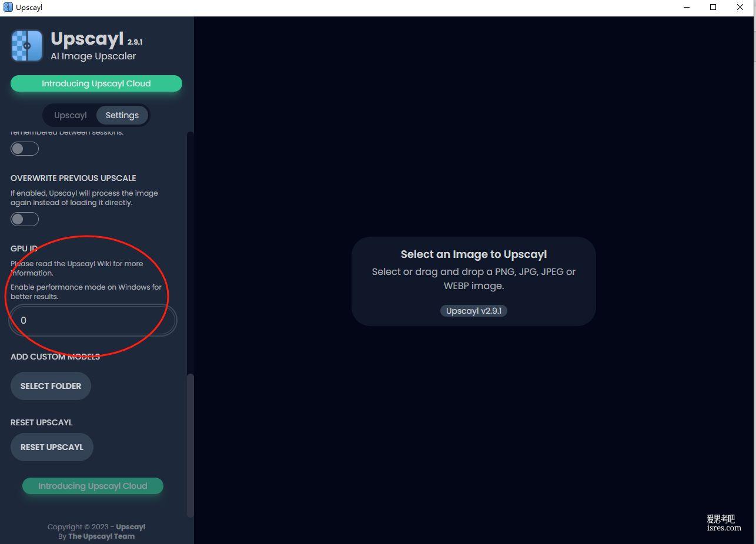The height and width of the screenshot is (544, 756).
Task: Close the Upscayl window
Action: click(740, 8)
